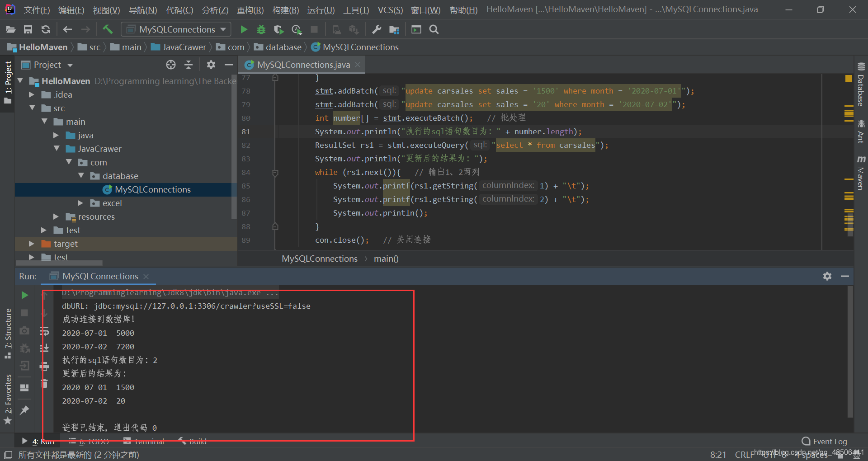Toggle the Structure side tab
The height and width of the screenshot is (461, 868).
(x=8, y=333)
